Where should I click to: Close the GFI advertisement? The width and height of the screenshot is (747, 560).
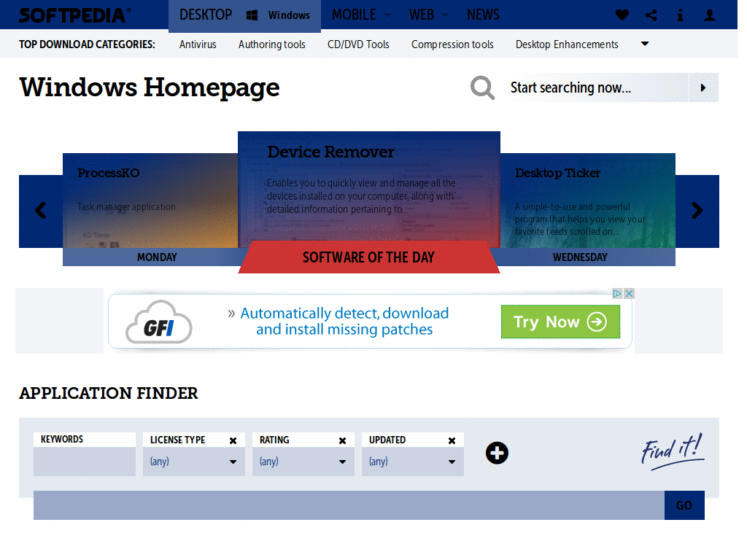pos(629,293)
